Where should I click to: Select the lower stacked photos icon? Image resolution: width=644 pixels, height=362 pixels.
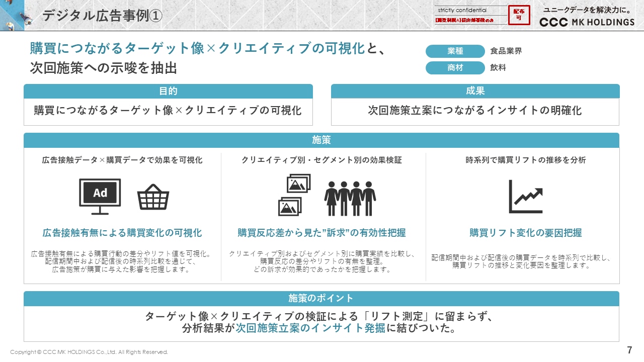289,206
